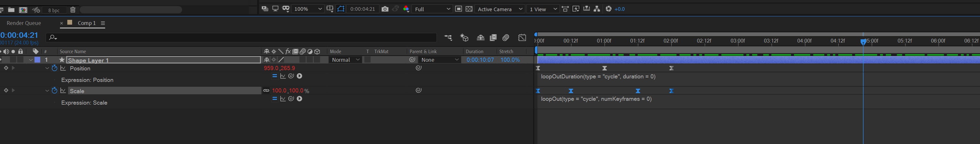Click Shape Layer 1 parent pick whip

click(x=412, y=60)
